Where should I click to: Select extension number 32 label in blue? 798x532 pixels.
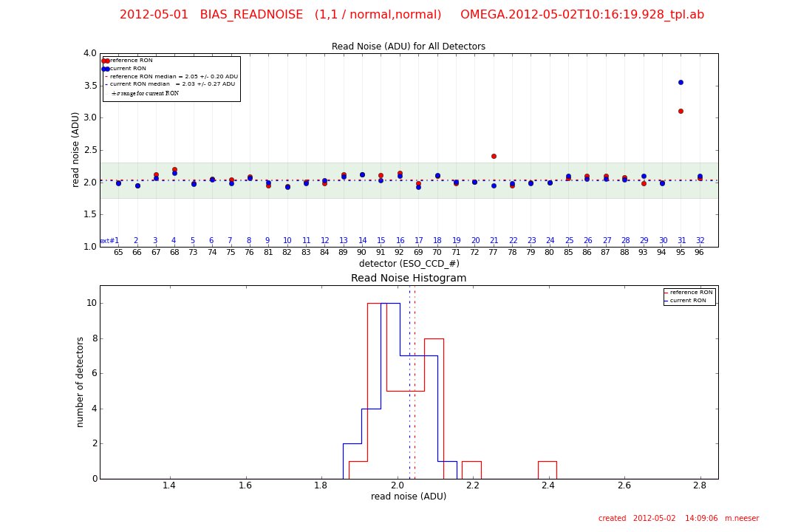click(x=700, y=241)
